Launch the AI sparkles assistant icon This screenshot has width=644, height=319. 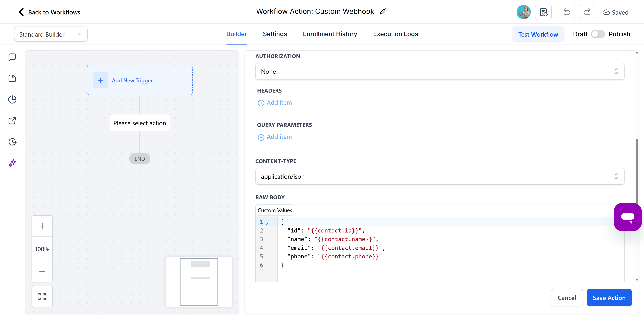[12, 163]
